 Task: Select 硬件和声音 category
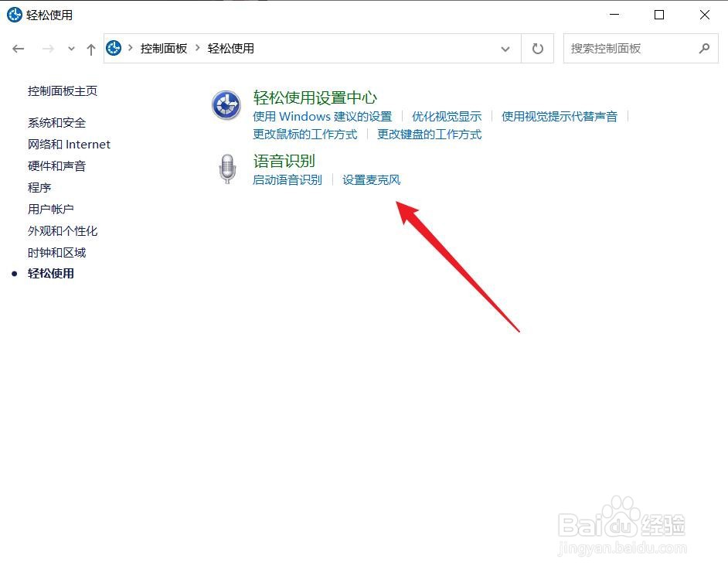tap(56, 166)
